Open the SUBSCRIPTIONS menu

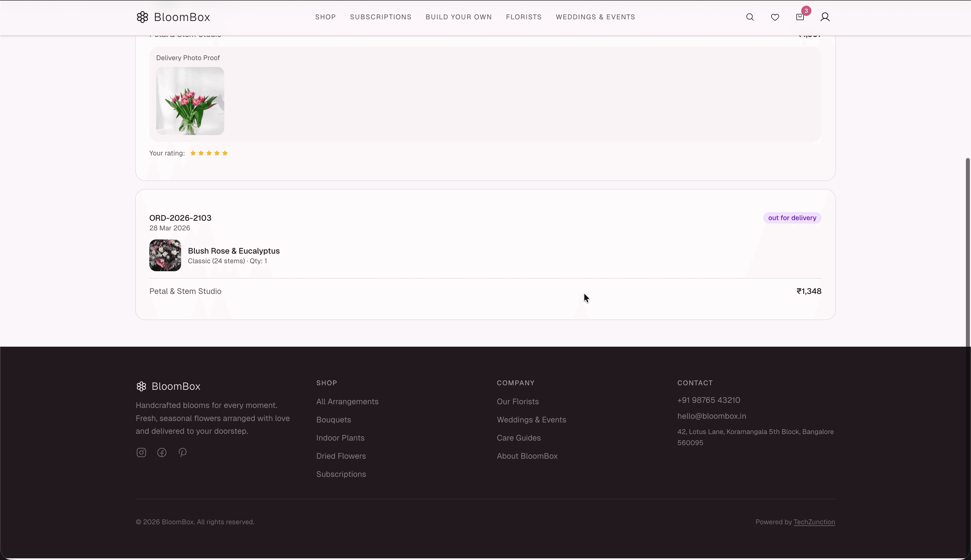380,17
